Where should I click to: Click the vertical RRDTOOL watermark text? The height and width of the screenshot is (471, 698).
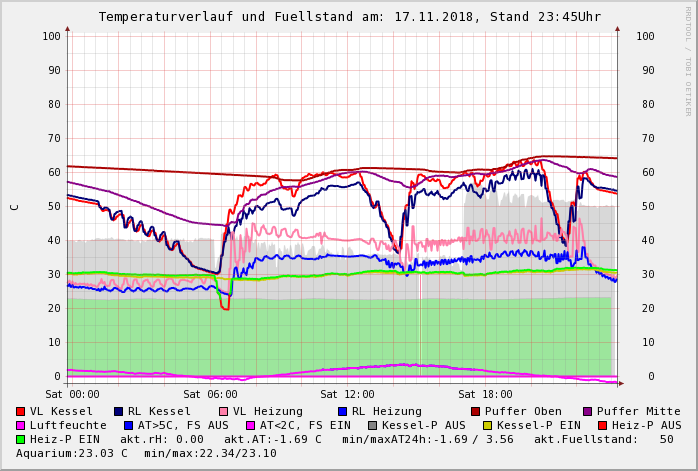[688, 60]
